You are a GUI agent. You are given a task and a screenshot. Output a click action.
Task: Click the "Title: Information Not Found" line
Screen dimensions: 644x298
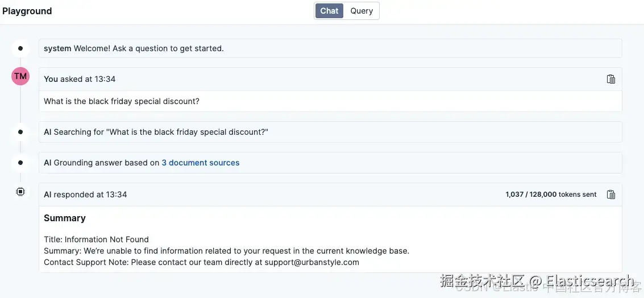coord(96,239)
